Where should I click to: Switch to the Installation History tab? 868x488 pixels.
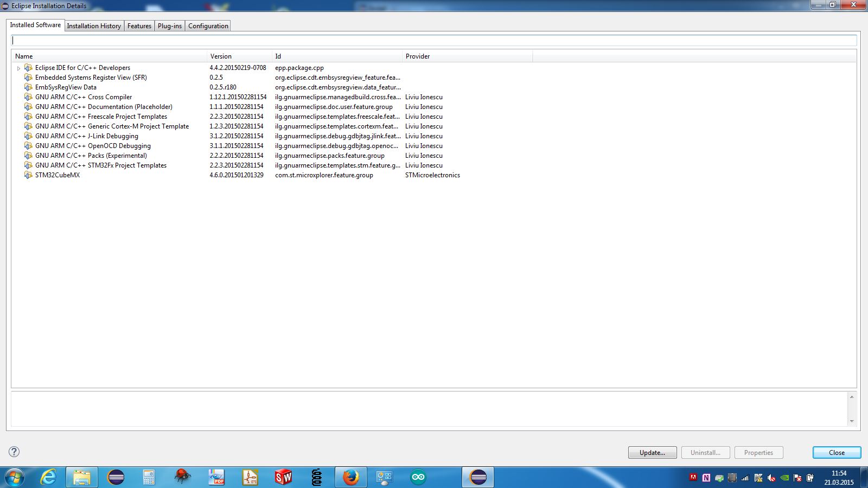click(x=94, y=26)
